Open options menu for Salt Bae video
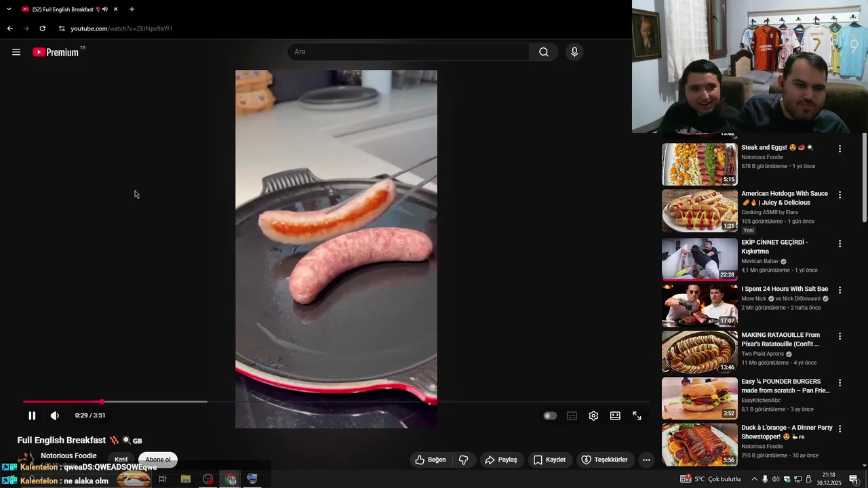Image resolution: width=868 pixels, height=488 pixels. point(840,289)
